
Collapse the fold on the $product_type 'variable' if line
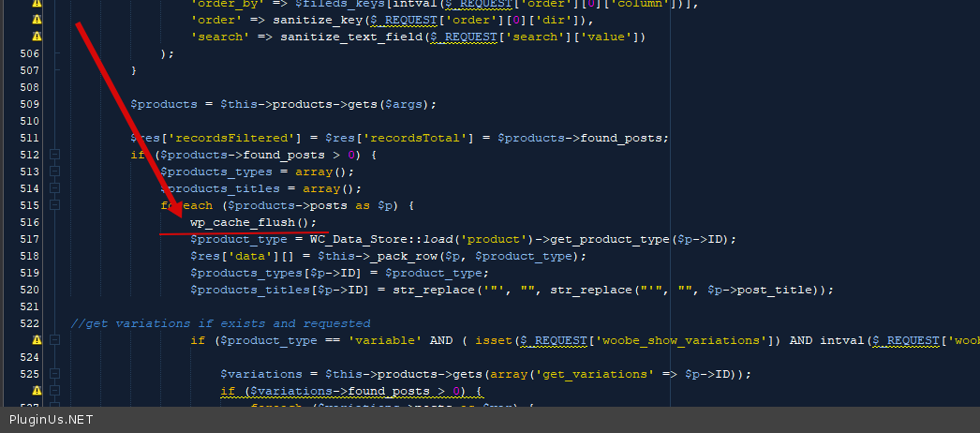click(x=55, y=340)
